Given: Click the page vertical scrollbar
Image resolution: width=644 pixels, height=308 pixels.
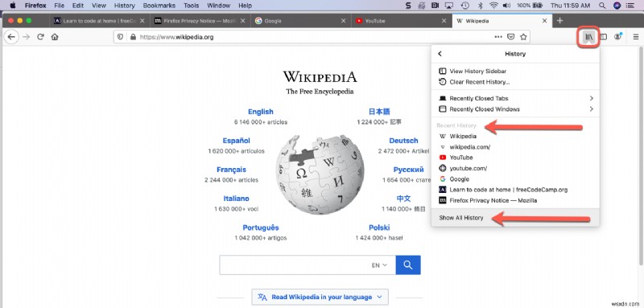Looking at the screenshot, I should (x=641, y=156).
